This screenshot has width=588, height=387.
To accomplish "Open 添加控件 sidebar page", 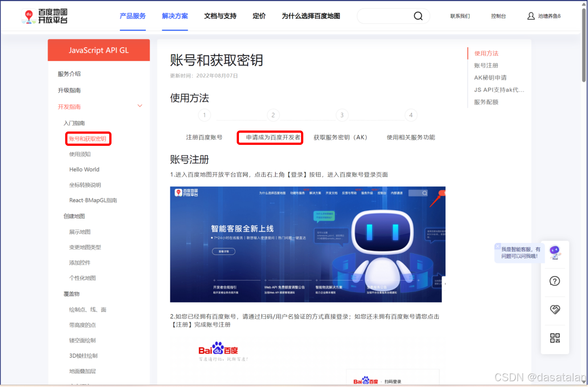I will click(80, 263).
